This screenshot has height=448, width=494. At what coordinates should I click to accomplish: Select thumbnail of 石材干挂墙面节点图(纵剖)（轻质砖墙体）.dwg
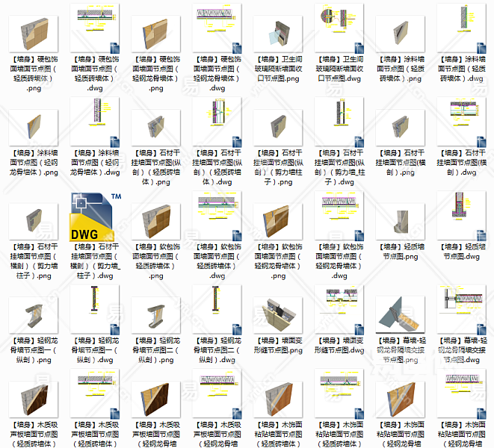pyautogui.click(x=217, y=122)
